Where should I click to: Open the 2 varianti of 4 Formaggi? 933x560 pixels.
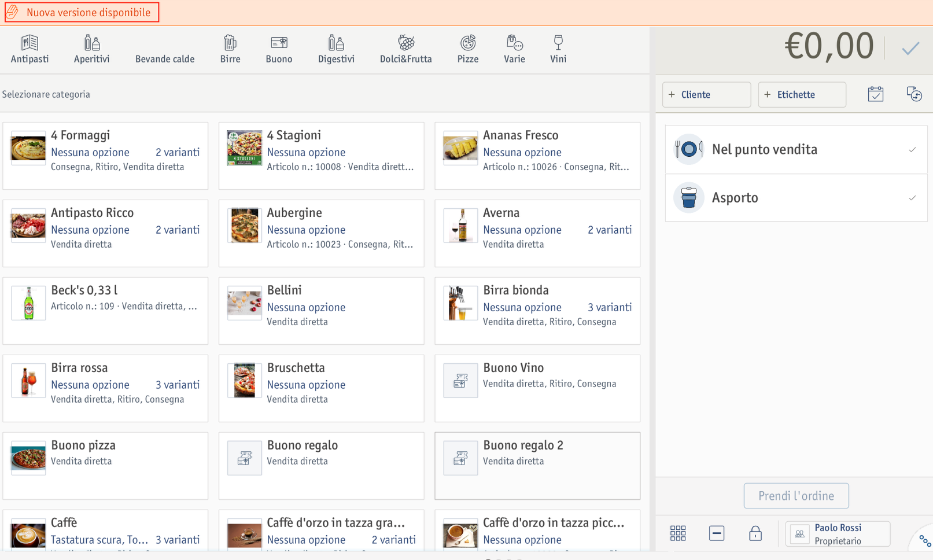tap(178, 152)
